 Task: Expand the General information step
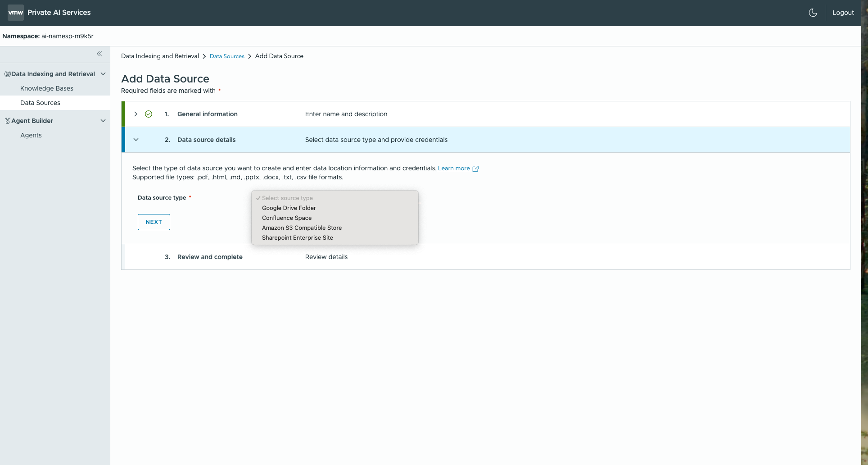tap(136, 114)
